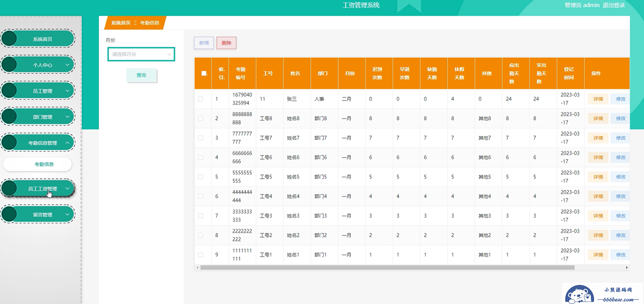Expand the 员工工资管理 chevron arrow
The height and width of the screenshot is (304, 644).
click(67, 188)
